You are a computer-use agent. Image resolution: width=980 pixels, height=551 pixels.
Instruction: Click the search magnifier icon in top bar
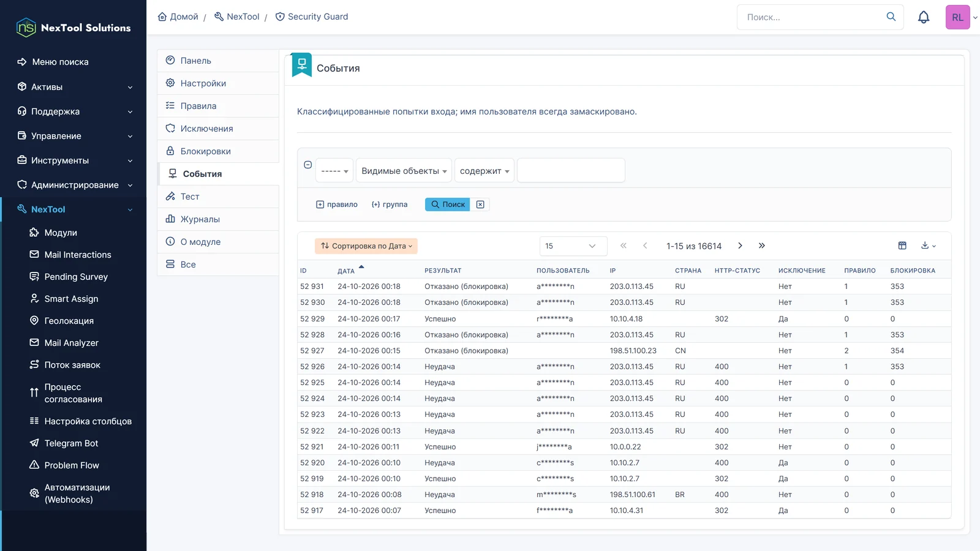pos(891,17)
